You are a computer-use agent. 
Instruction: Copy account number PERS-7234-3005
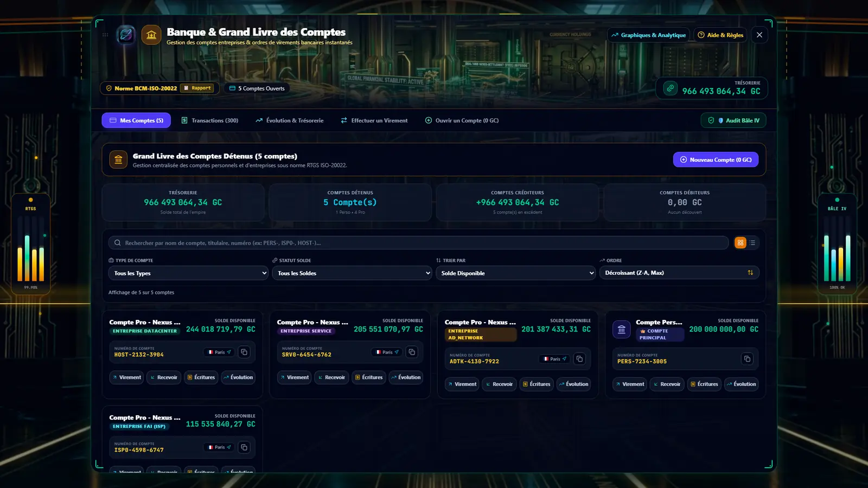747,359
